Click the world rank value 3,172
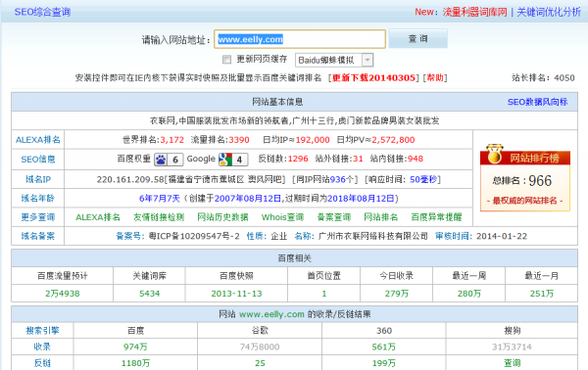Image resolution: width=588 pixels, height=370 pixels. 172,140
